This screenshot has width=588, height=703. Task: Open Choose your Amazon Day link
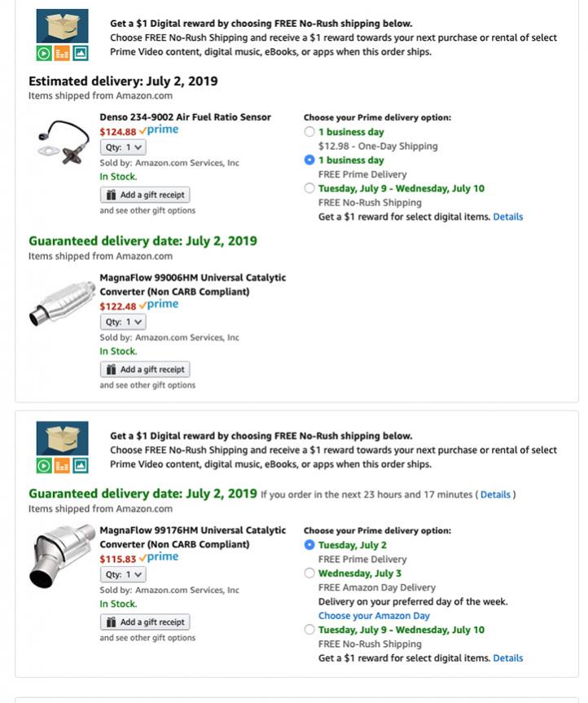374,616
